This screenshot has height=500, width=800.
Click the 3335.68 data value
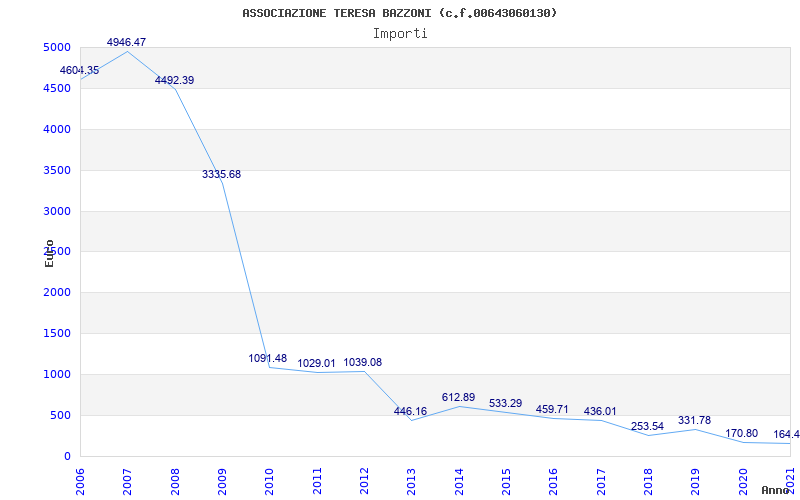[221, 174]
